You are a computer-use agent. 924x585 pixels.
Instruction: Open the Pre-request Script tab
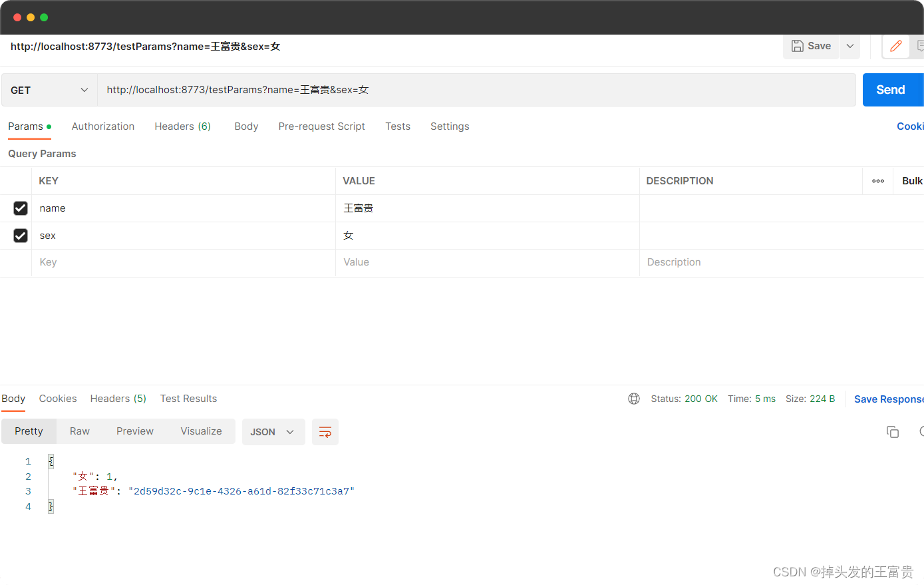(322, 126)
